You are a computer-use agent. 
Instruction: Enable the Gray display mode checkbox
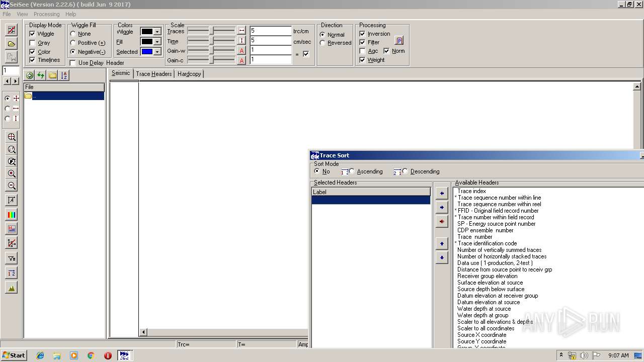coord(33,43)
